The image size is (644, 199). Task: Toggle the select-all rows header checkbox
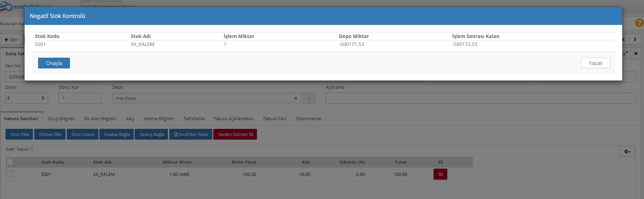point(10,162)
